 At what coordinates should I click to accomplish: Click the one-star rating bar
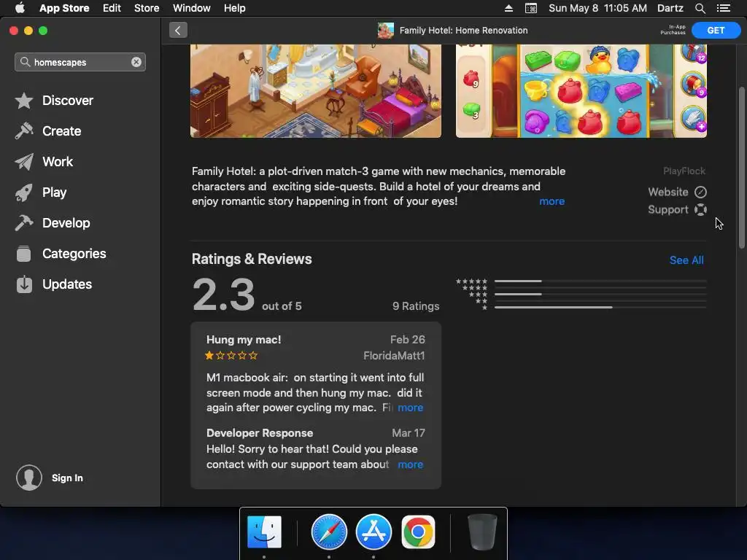point(600,307)
